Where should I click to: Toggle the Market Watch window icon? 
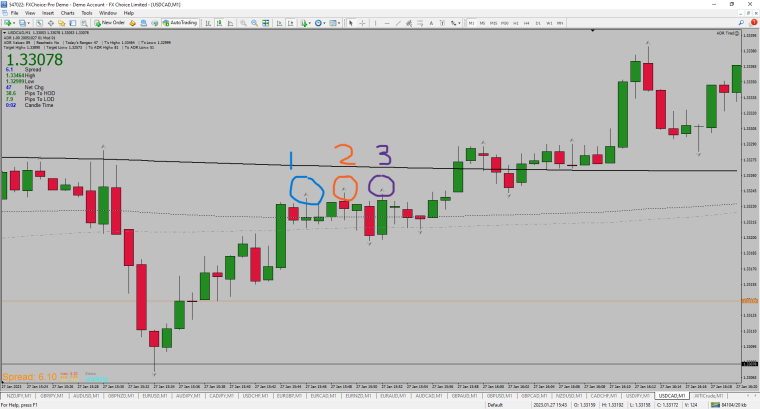tap(39, 23)
